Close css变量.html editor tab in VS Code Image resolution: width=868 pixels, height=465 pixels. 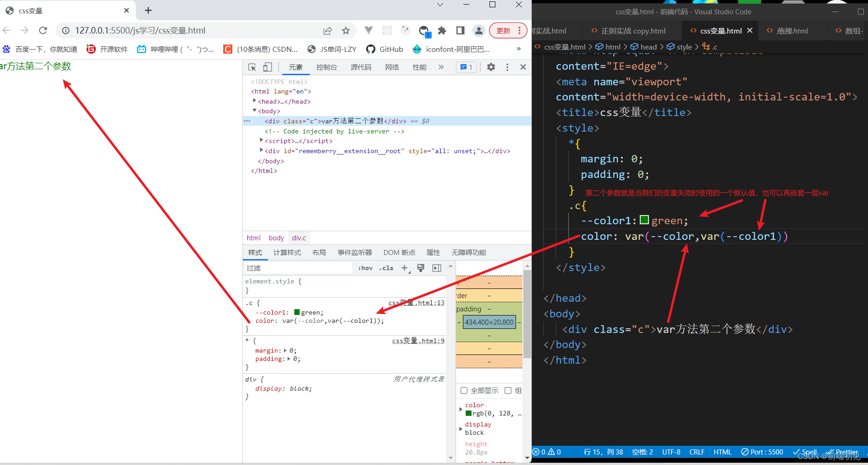coord(750,30)
